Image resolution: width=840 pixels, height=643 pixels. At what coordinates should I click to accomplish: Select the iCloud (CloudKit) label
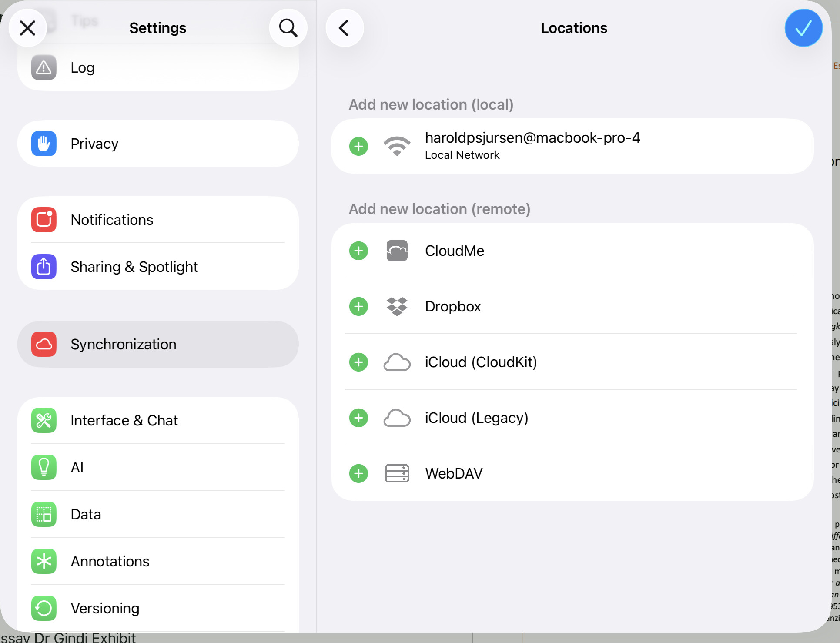(481, 362)
